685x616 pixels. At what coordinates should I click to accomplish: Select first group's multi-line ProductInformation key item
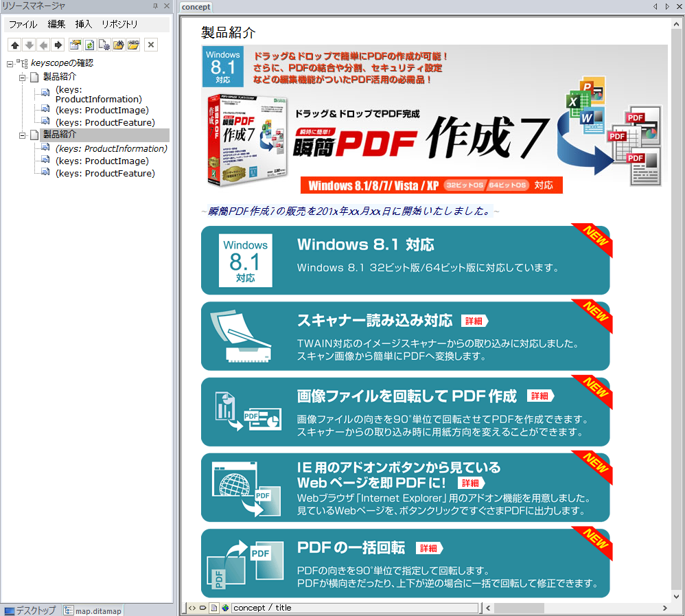[x=99, y=95]
